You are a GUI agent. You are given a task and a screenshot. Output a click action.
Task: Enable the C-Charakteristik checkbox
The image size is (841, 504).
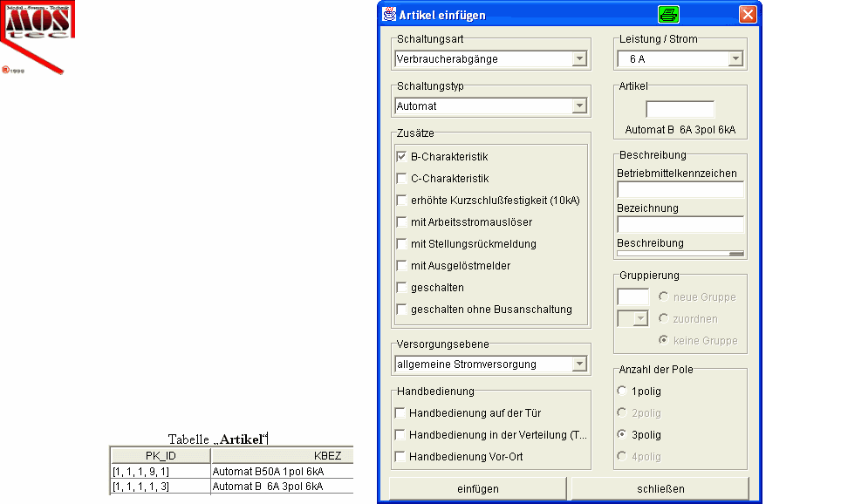tap(402, 179)
